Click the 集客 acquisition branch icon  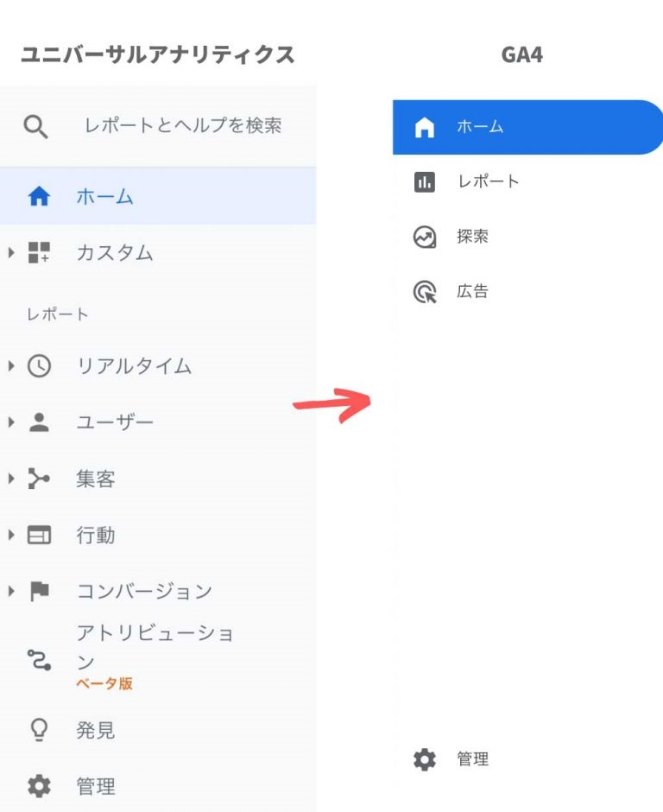tap(39, 479)
